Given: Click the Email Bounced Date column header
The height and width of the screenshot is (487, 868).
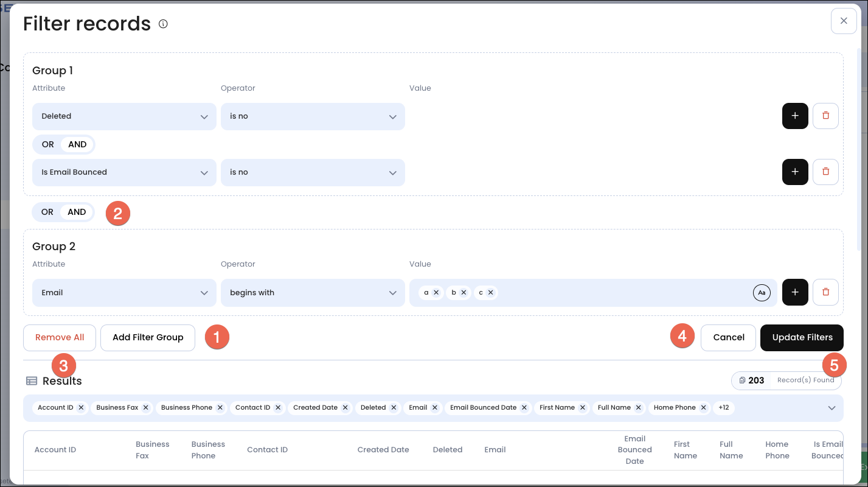Looking at the screenshot, I should point(634,450).
